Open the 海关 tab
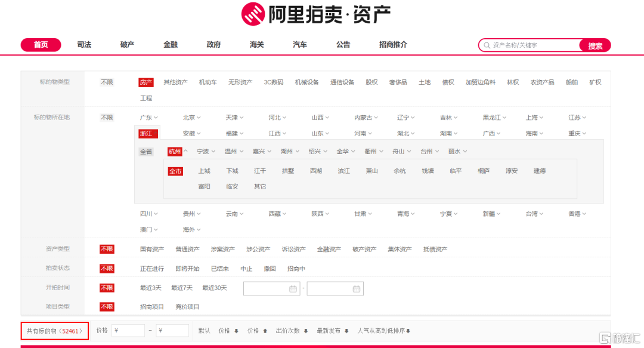This screenshot has height=348, width=644. (256, 44)
